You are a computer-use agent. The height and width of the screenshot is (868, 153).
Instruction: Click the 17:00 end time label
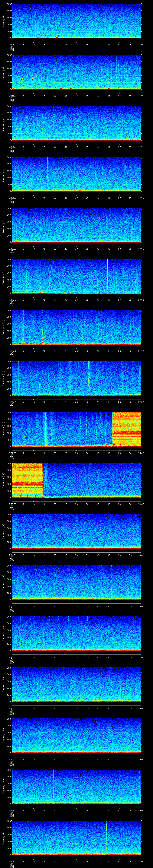(x=141, y=147)
